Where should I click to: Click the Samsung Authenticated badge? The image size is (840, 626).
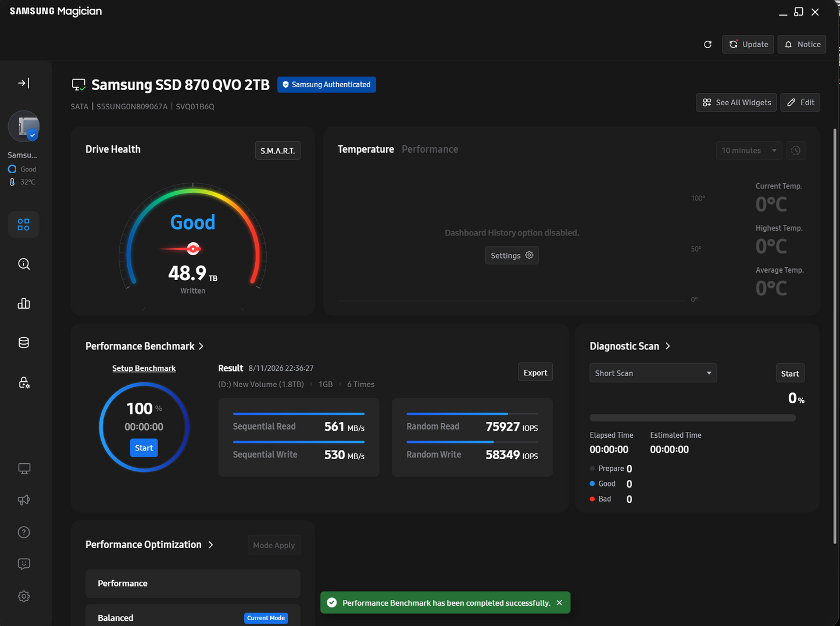[327, 85]
